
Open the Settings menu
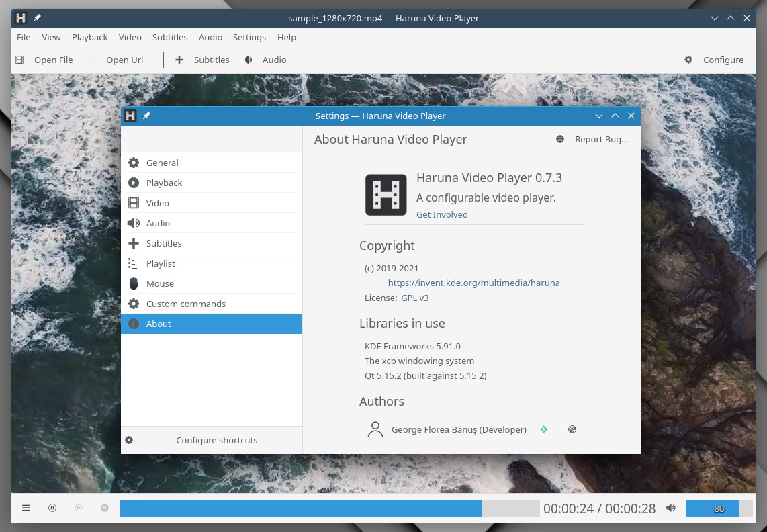coord(249,37)
